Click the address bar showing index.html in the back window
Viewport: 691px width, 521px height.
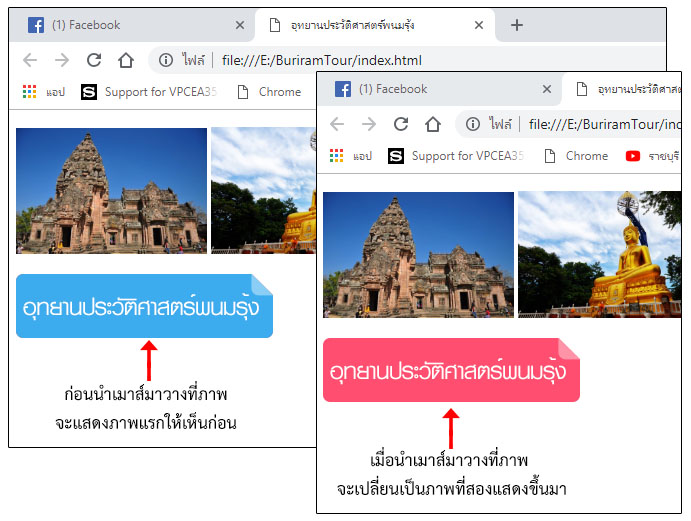tap(320, 60)
